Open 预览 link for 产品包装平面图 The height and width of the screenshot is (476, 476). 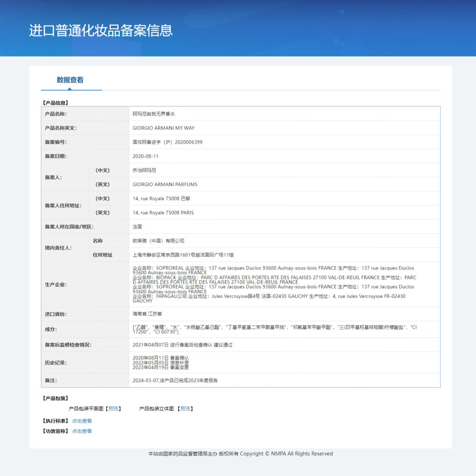[x=113, y=408]
